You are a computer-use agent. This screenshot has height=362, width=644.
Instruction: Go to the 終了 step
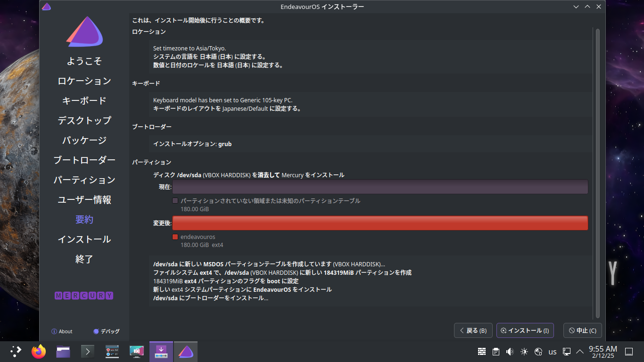[84, 259]
